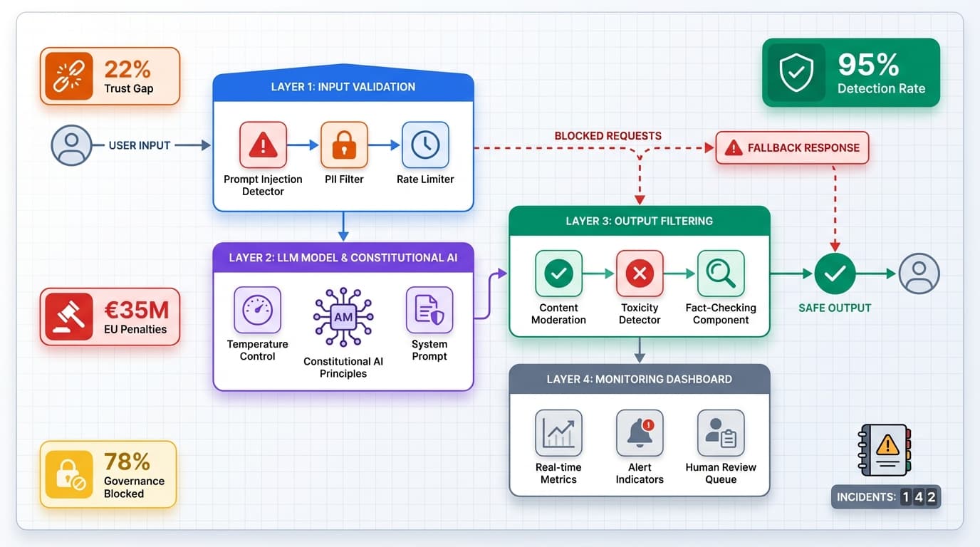Image resolution: width=980 pixels, height=547 pixels.
Task: Collapse the Layer 3: Output Filtering header
Action: click(x=639, y=221)
